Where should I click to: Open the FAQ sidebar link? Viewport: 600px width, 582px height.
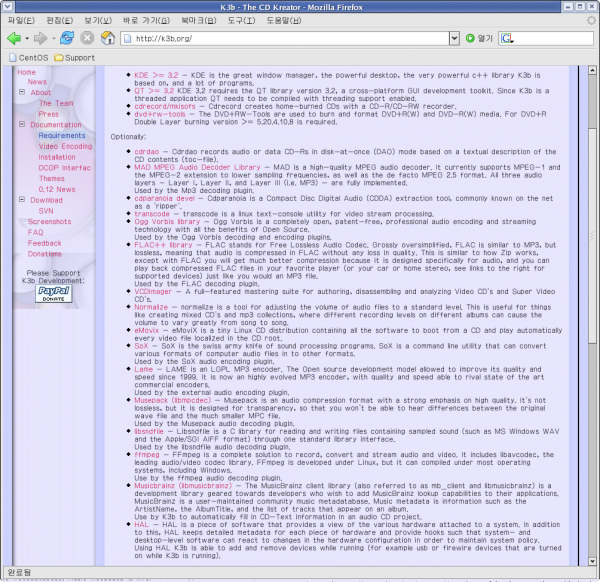click(x=35, y=232)
